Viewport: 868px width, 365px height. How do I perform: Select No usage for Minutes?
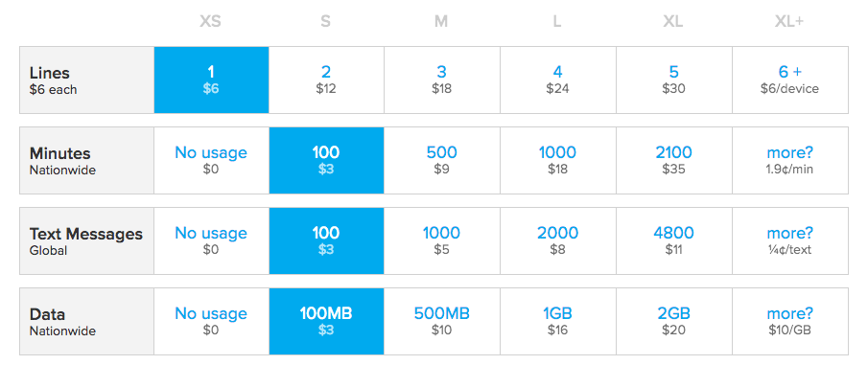click(x=211, y=160)
